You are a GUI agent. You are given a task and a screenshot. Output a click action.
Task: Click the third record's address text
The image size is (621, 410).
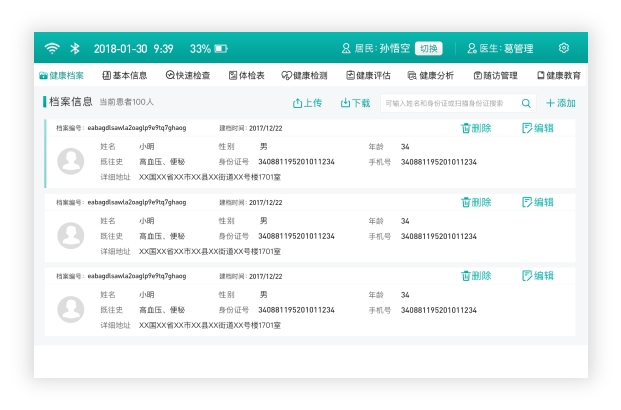tap(210, 325)
